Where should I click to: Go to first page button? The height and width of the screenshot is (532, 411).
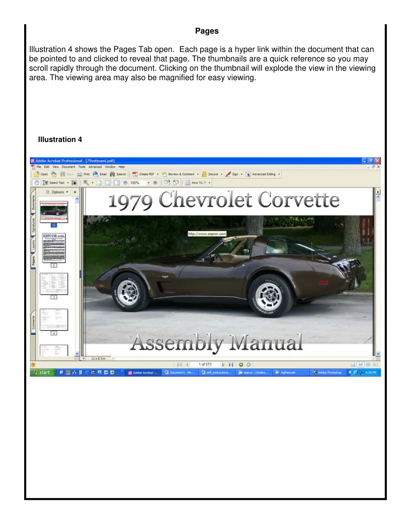(180, 365)
